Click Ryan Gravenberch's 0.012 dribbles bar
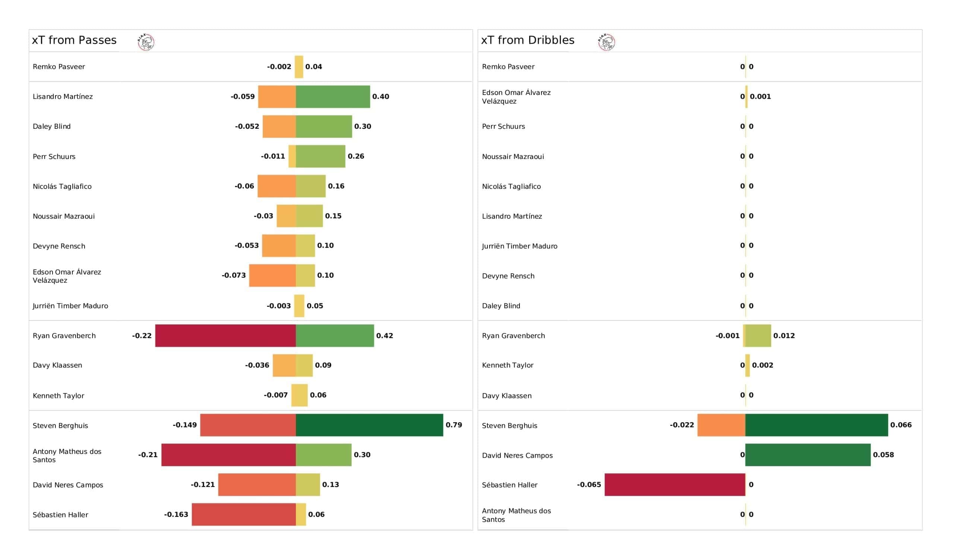This screenshot has width=954, height=560. pyautogui.click(x=758, y=335)
